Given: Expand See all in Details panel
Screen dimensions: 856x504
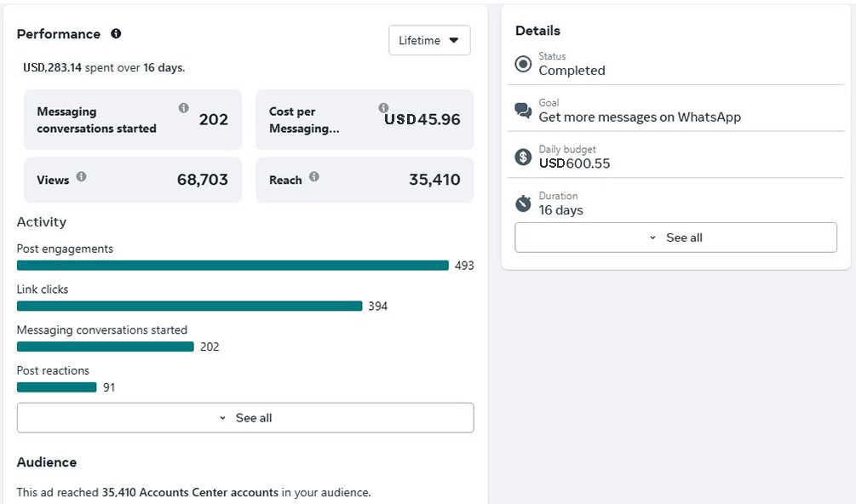Looking at the screenshot, I should [675, 238].
